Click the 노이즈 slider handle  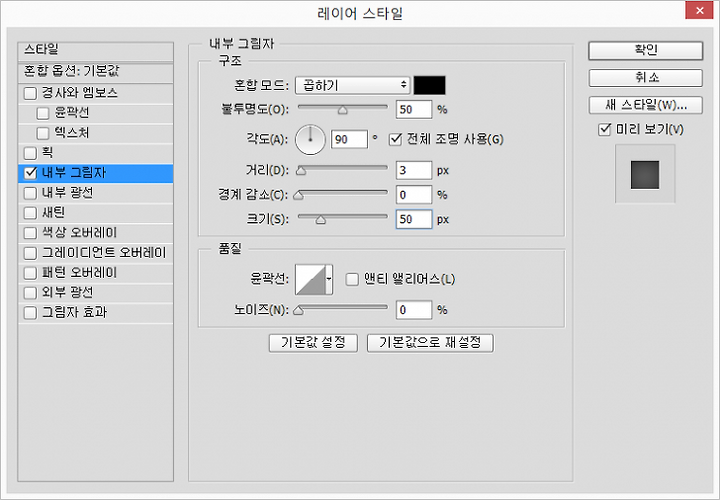(x=298, y=311)
